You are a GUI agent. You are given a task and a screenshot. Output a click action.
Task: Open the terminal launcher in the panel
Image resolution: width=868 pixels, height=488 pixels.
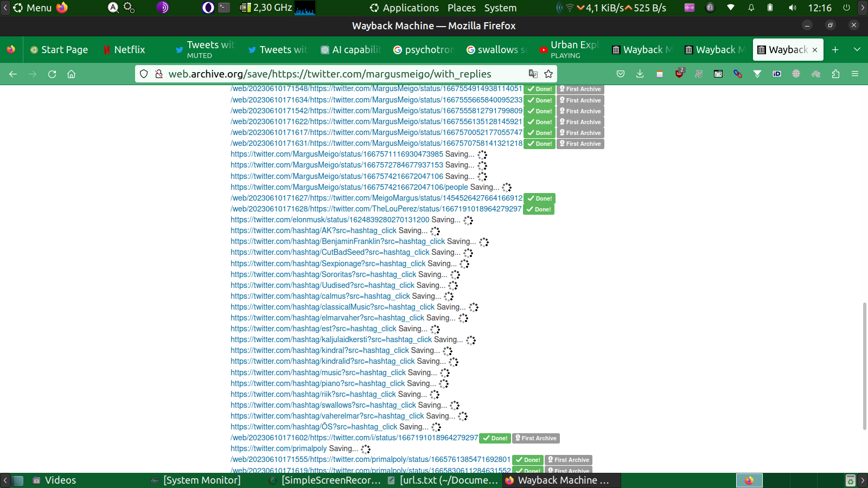tap(224, 8)
